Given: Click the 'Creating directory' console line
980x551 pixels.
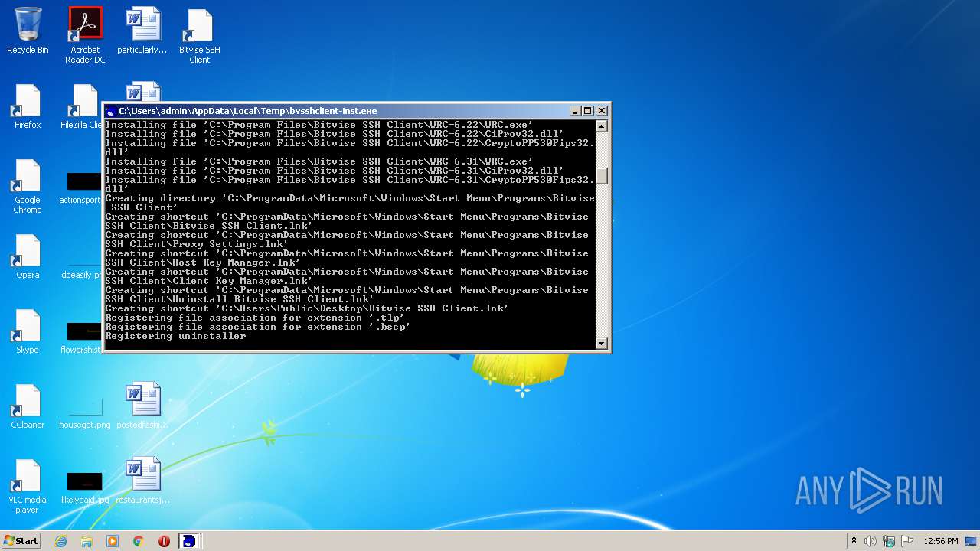Looking at the screenshot, I should pyautogui.click(x=350, y=203).
